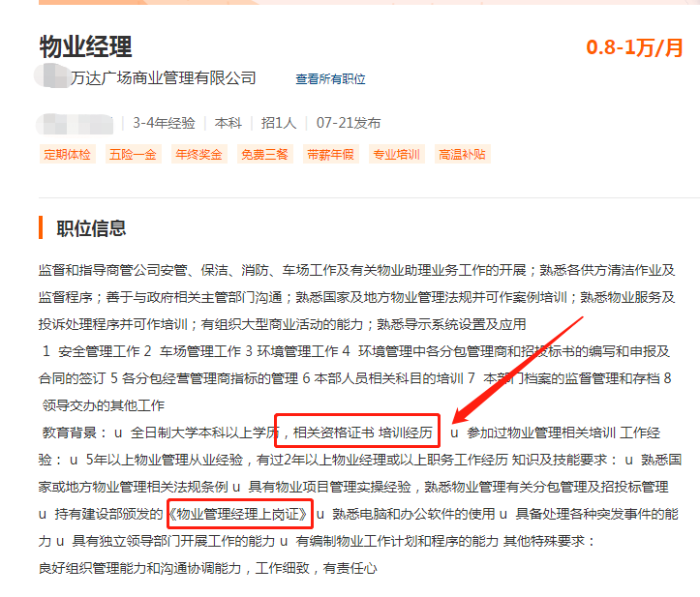Click the 职位信息 section heading
Image resolution: width=700 pixels, height=597 pixels.
[x=91, y=228]
